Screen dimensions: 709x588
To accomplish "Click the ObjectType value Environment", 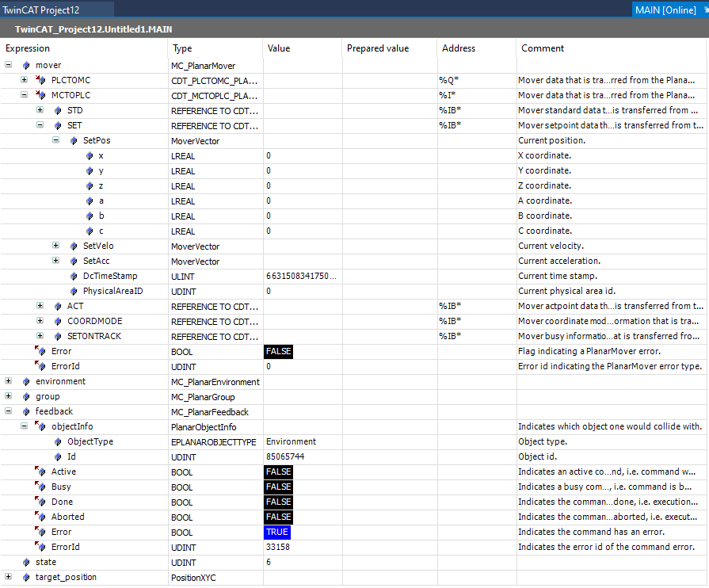I will [291, 441].
